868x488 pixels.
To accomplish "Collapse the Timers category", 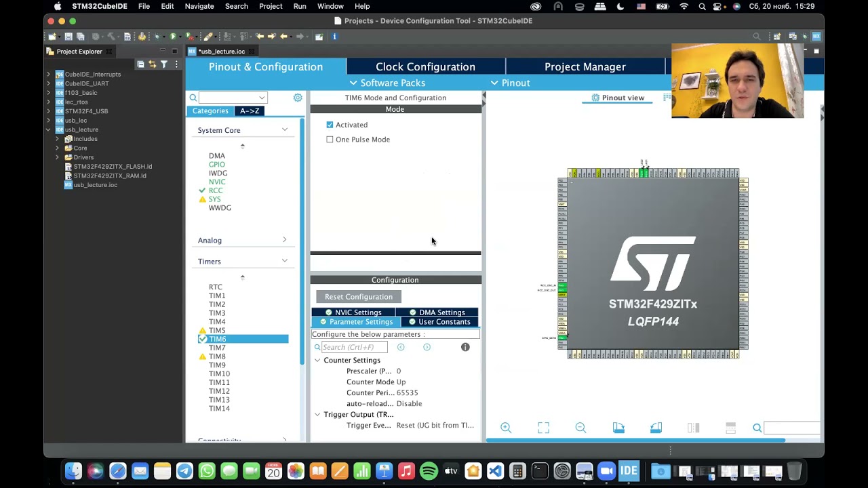I will 284,261.
